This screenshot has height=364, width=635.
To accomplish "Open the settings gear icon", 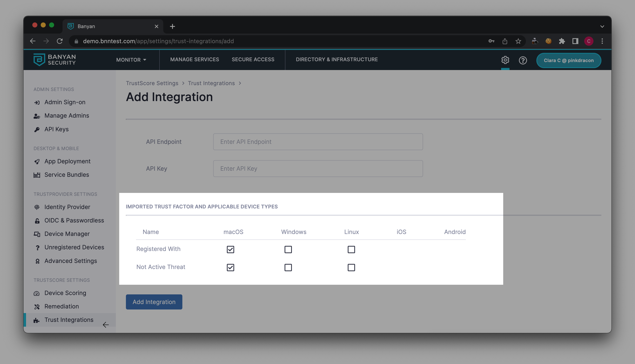I will click(505, 60).
